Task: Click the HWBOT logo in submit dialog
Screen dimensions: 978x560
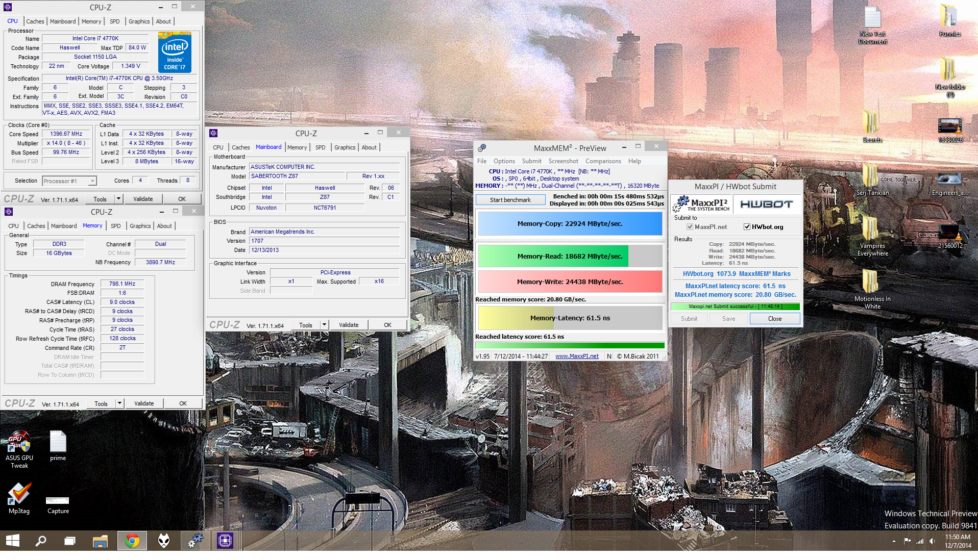Action: click(766, 204)
